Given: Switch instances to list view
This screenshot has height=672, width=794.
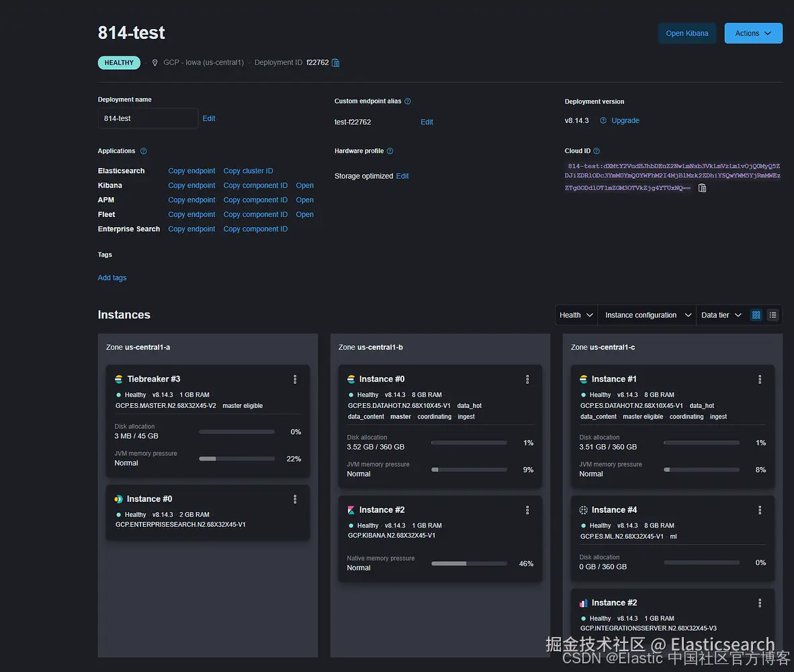Looking at the screenshot, I should pos(773,315).
